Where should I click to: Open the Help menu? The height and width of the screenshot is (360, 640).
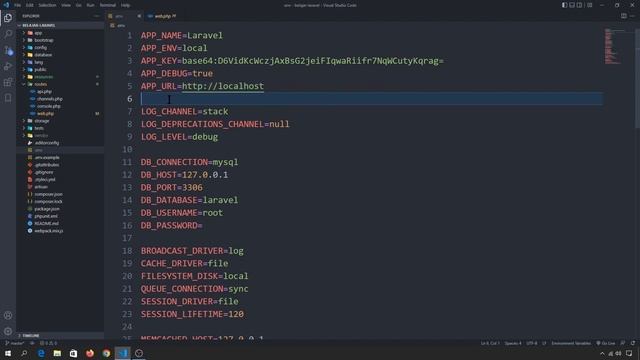[125, 5]
